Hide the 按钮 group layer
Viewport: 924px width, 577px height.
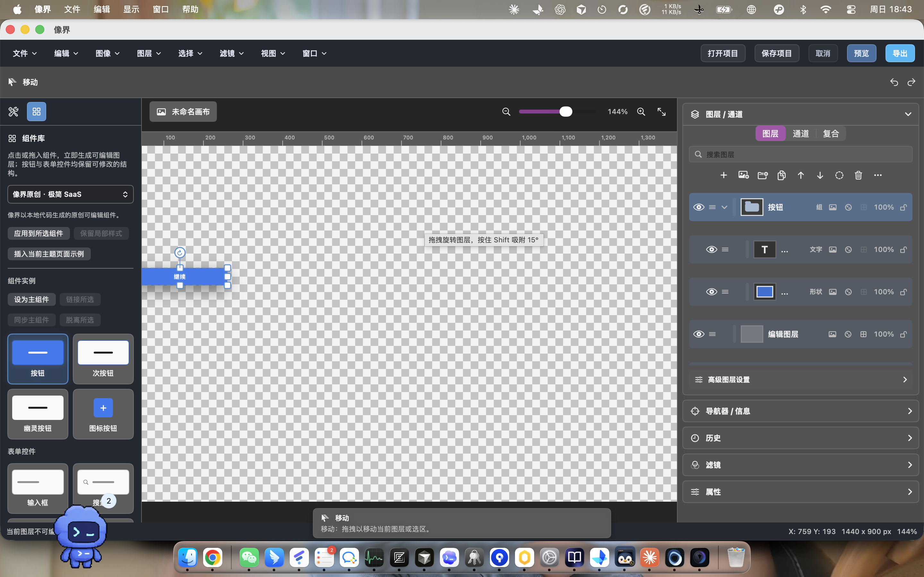coord(699,207)
